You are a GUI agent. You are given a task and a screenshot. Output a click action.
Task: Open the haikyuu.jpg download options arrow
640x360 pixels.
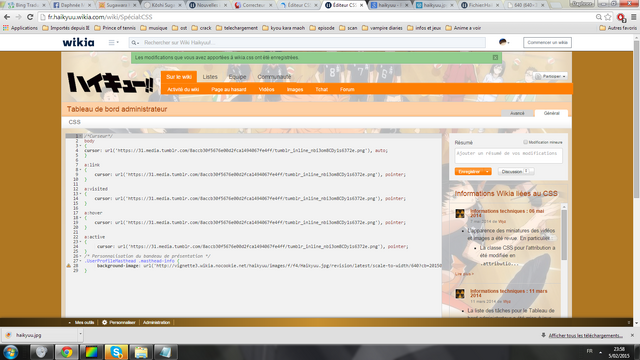(80, 335)
